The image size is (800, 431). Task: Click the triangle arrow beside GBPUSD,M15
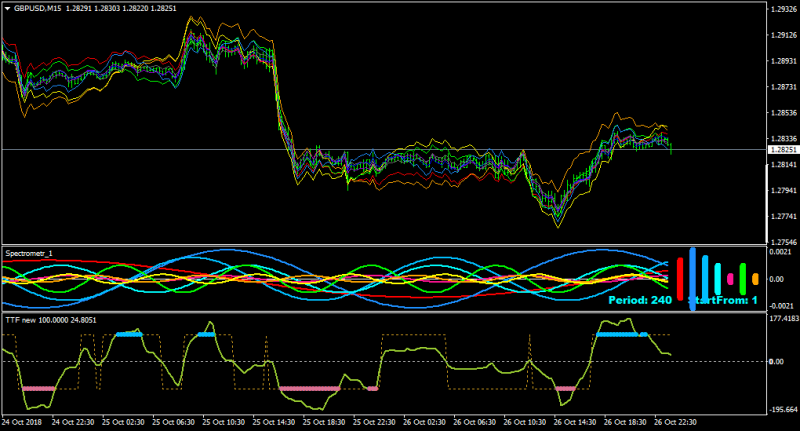[x=8, y=9]
